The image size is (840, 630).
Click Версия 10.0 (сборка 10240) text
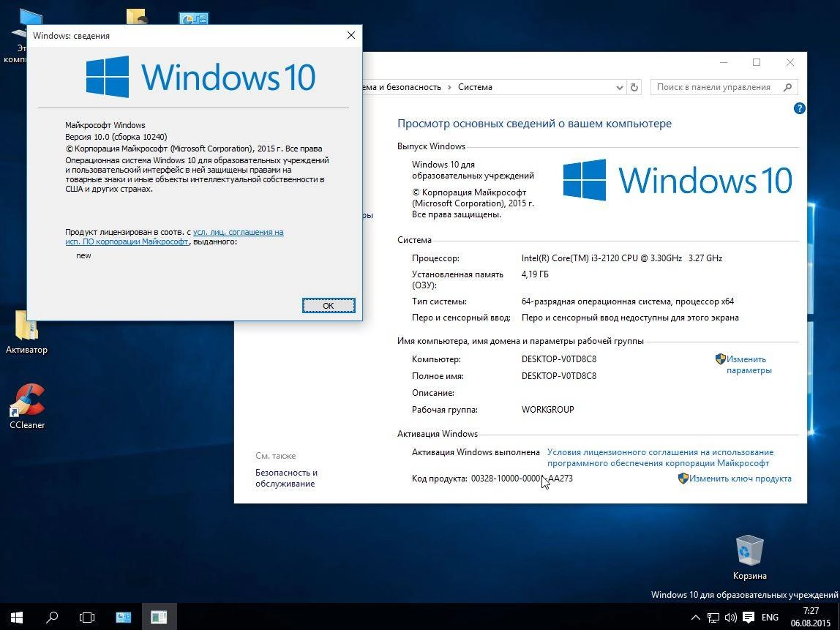point(116,137)
